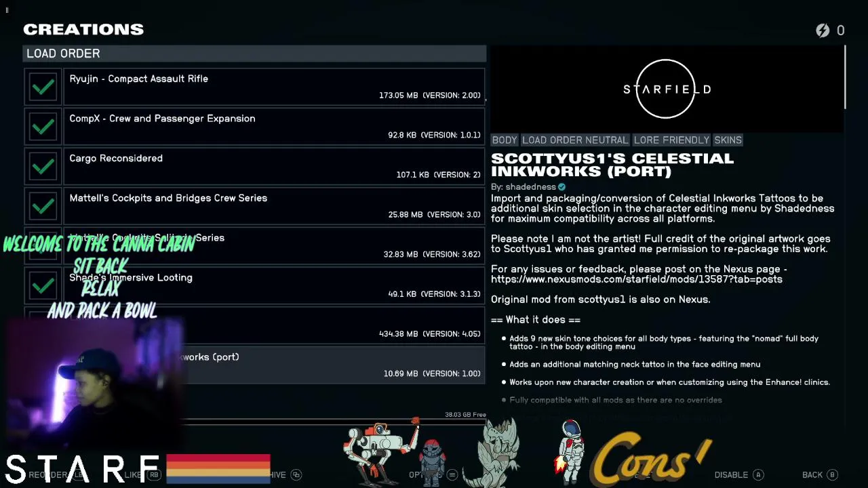Click the '434.38 MB (VERSION: 4.05)' value
Image resolution: width=868 pixels, height=488 pixels.
tap(430, 334)
